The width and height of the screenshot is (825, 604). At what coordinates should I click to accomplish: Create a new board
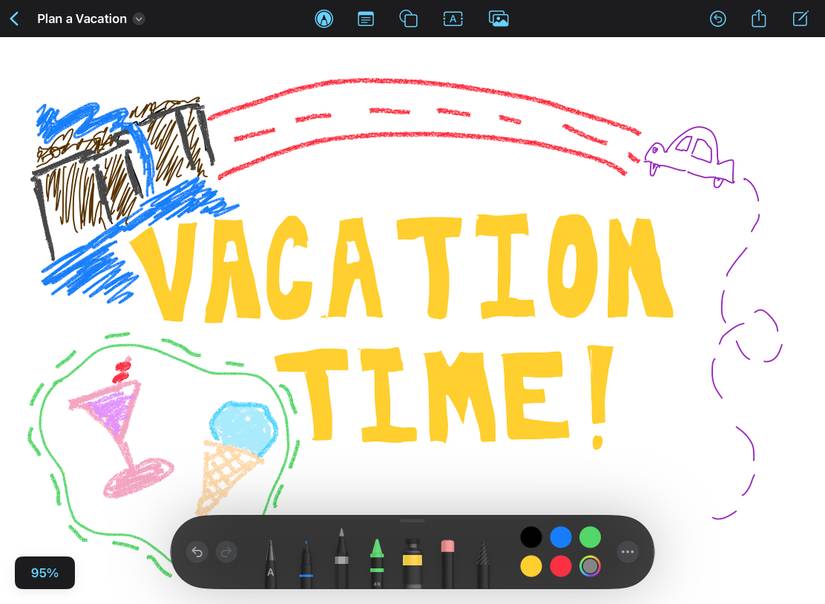(798, 18)
